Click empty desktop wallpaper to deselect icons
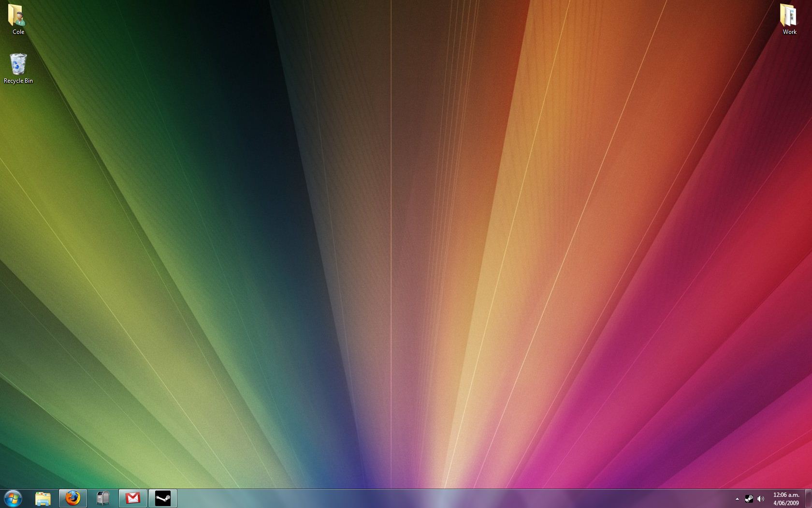 pyautogui.click(x=387, y=242)
